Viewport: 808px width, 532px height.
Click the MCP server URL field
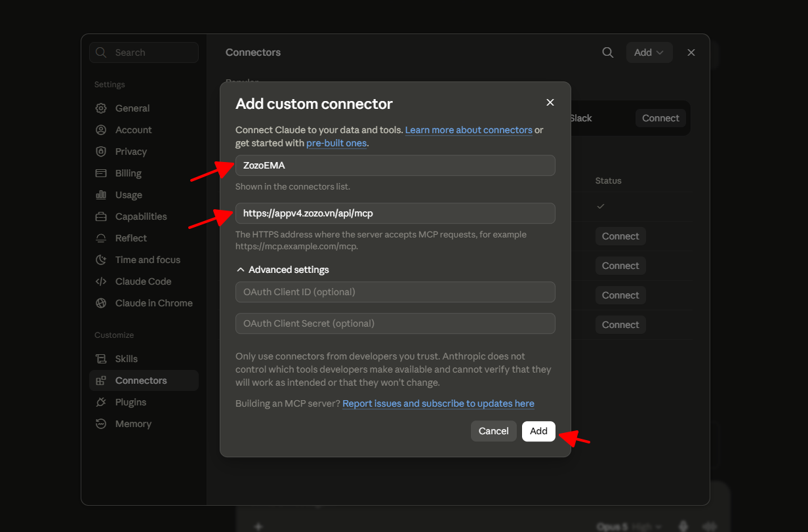395,213
